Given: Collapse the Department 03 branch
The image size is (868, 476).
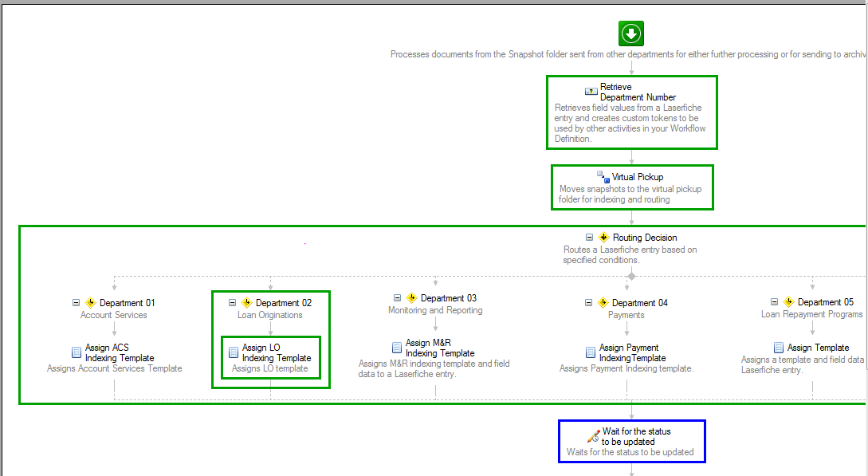Looking at the screenshot, I should click(397, 298).
